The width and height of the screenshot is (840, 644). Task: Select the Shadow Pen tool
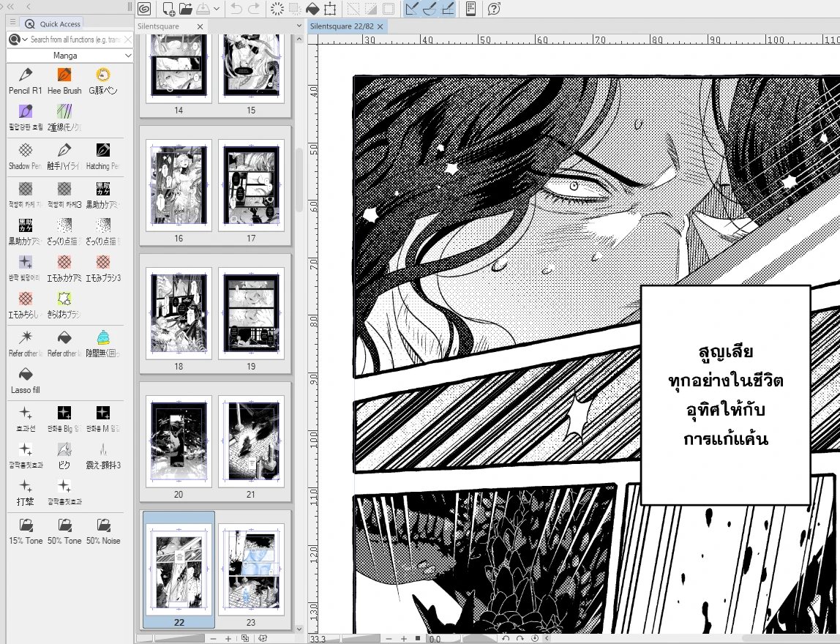25,157
